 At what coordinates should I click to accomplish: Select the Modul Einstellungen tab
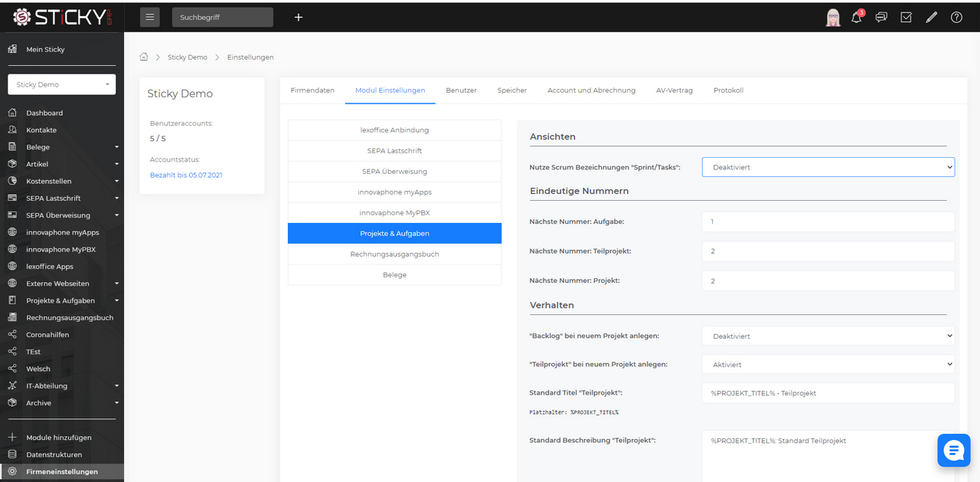point(390,90)
